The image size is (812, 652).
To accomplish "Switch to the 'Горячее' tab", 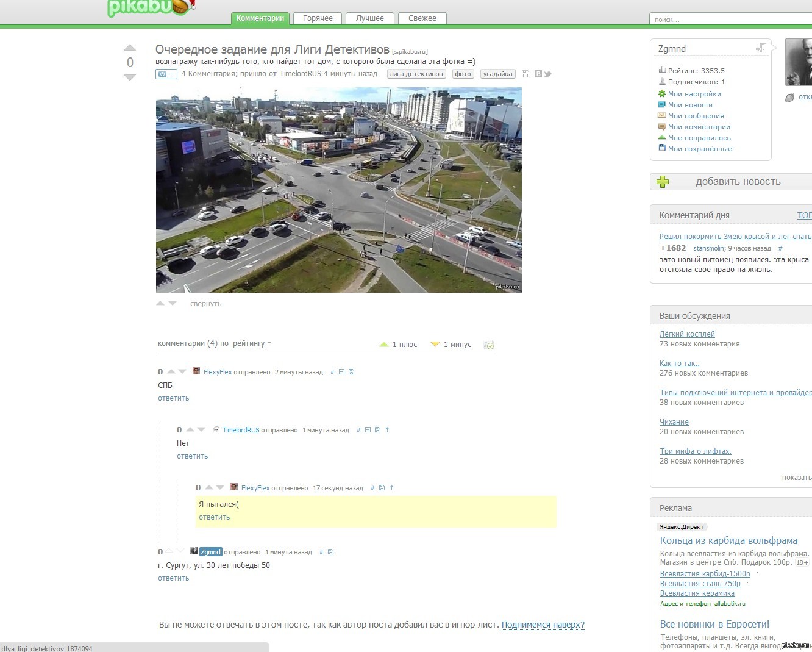I will [x=318, y=18].
